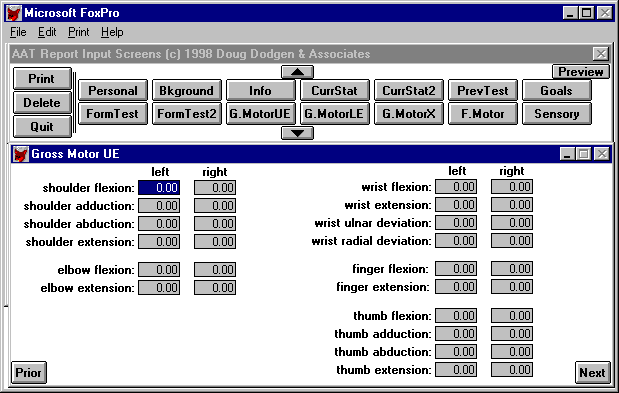Open the Bkground screen

click(187, 90)
